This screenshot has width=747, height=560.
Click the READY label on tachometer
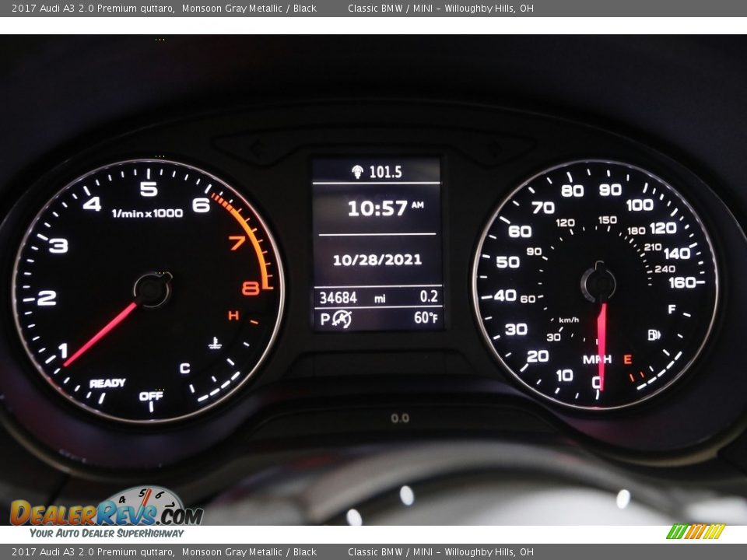tap(107, 383)
